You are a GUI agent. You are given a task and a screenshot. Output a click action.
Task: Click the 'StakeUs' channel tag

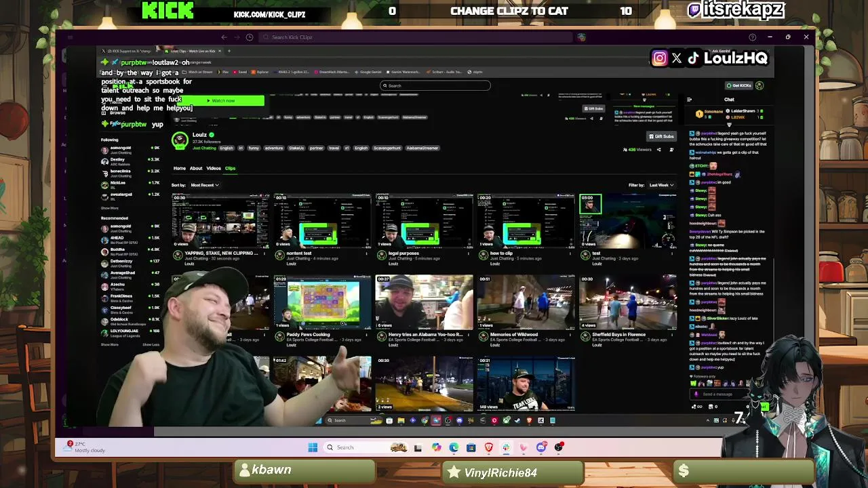click(x=297, y=148)
